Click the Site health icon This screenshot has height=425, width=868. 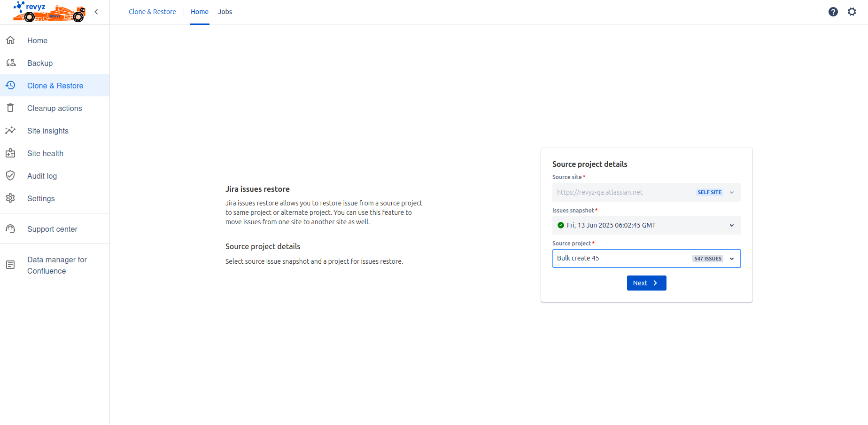pos(10,153)
